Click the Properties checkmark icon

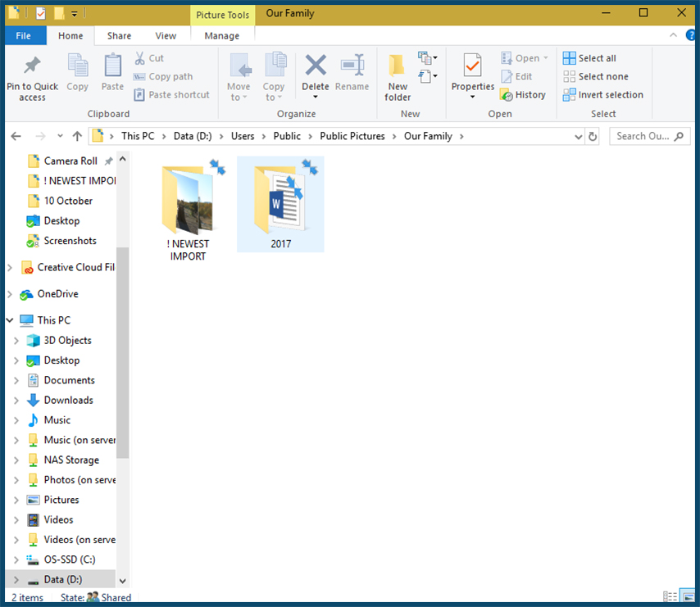[472, 66]
